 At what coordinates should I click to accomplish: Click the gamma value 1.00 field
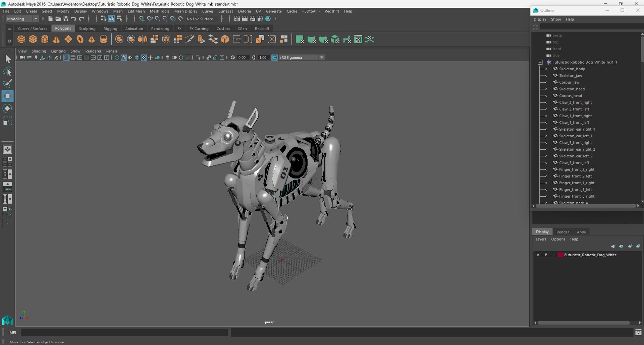[263, 58]
